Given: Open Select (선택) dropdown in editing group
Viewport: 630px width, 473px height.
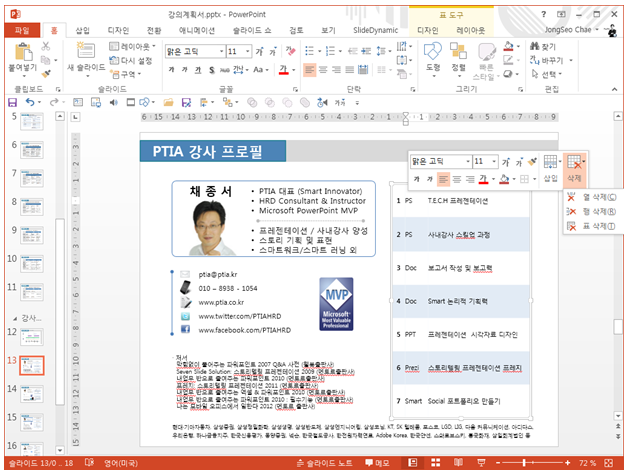Looking at the screenshot, I should [x=547, y=74].
